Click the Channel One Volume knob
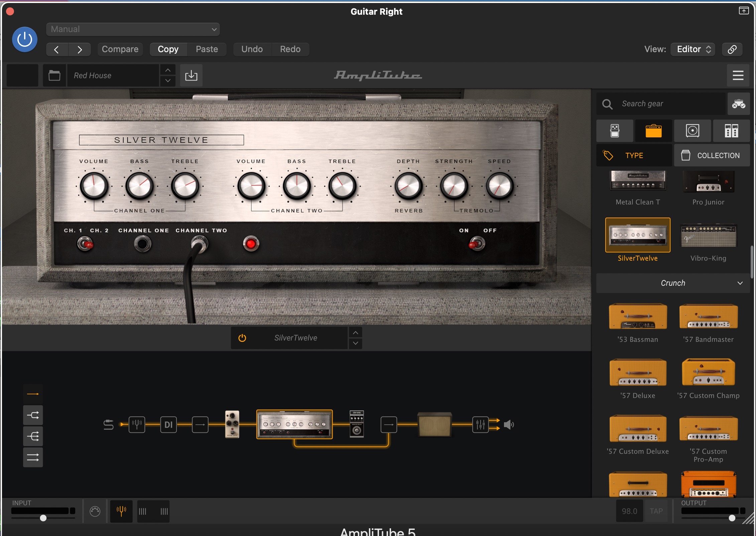 tap(94, 186)
